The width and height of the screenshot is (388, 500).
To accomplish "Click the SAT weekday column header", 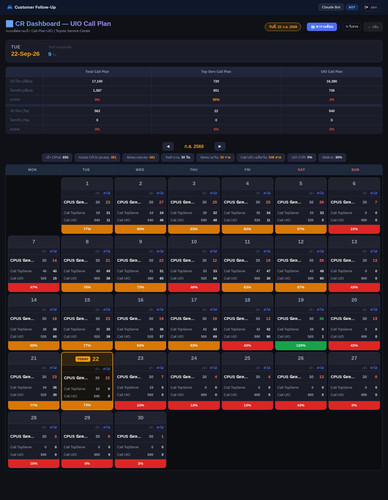I will (x=301, y=170).
